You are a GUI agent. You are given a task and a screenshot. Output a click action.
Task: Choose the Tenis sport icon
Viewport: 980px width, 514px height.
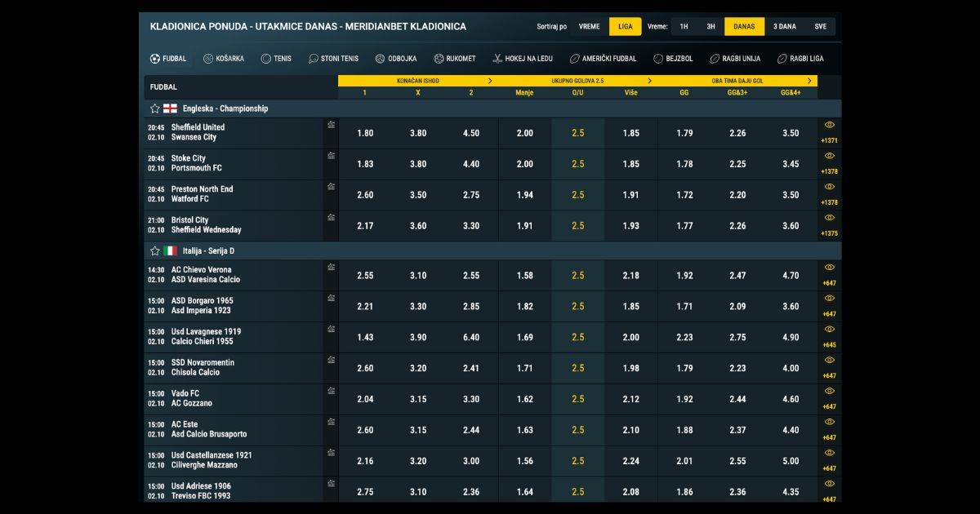265,59
